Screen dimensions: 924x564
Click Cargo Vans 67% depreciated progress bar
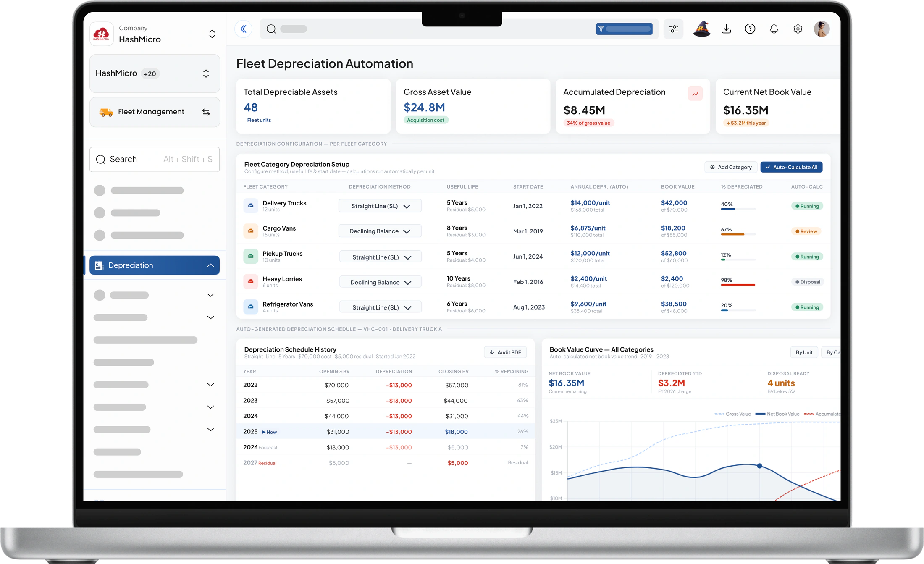click(x=738, y=234)
